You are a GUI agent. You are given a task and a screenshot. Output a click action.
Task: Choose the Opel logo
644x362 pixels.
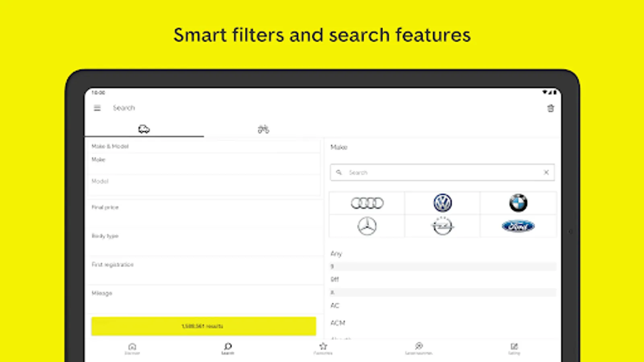tap(442, 226)
